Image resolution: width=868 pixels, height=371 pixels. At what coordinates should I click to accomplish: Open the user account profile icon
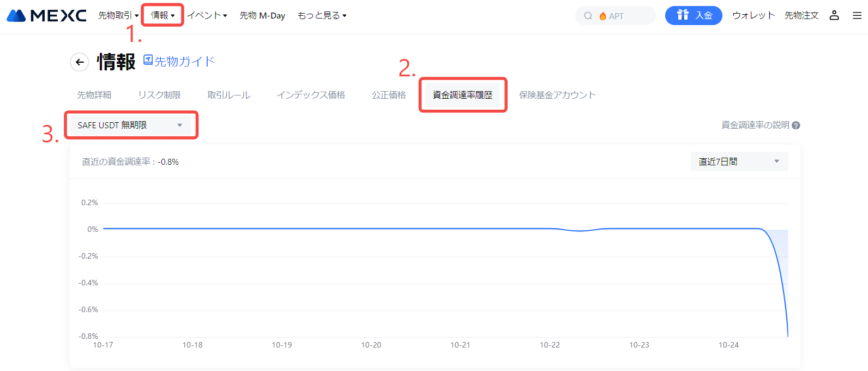[x=834, y=15]
